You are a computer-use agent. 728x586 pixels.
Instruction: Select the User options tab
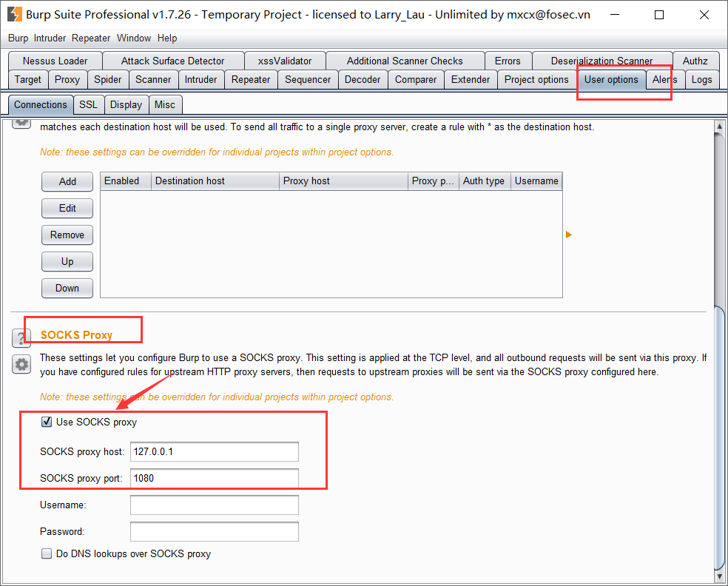click(x=611, y=79)
